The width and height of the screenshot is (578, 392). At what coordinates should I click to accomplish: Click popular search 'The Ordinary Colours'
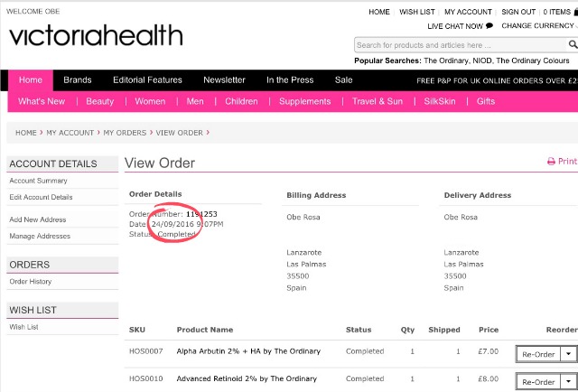(533, 61)
